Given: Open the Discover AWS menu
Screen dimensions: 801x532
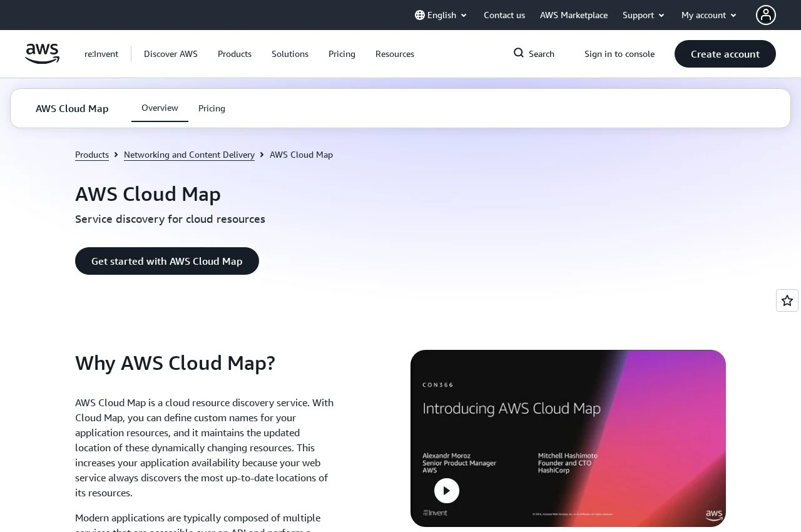Looking at the screenshot, I should 171,54.
